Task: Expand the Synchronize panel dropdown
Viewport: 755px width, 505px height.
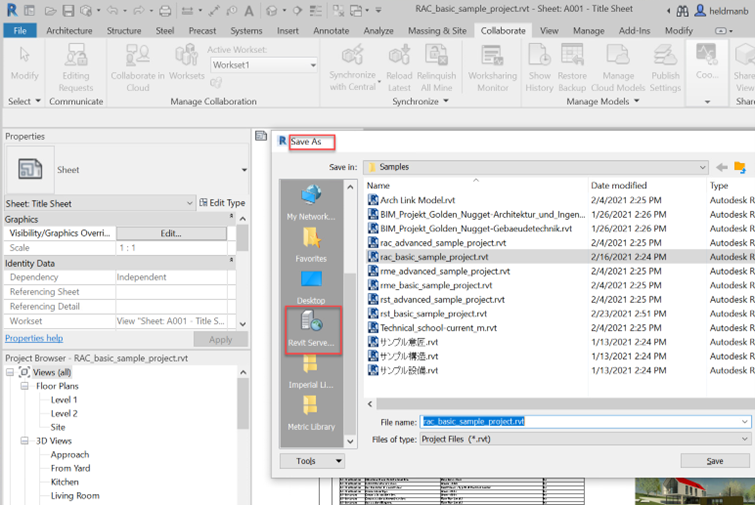Action: (x=445, y=101)
